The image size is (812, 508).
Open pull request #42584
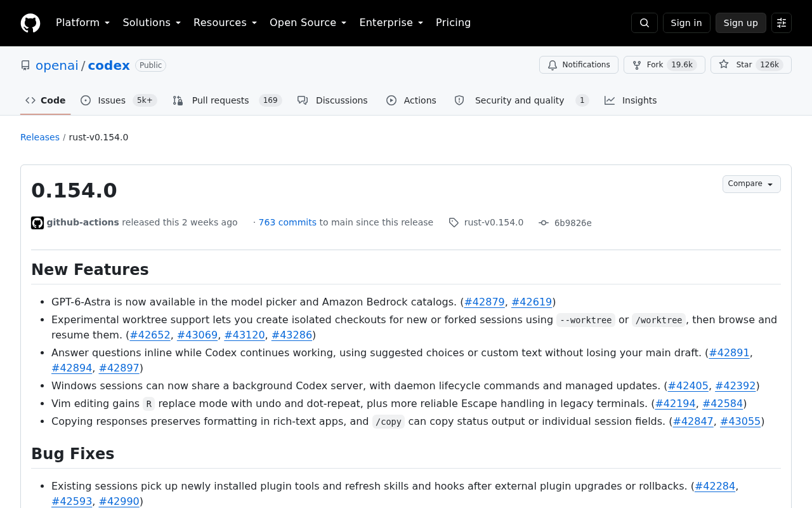click(x=723, y=403)
